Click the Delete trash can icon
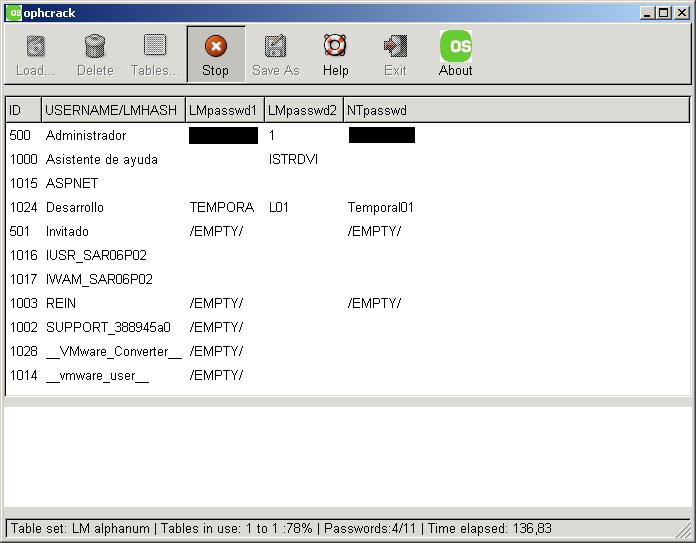This screenshot has width=696, height=543. pos(95,46)
